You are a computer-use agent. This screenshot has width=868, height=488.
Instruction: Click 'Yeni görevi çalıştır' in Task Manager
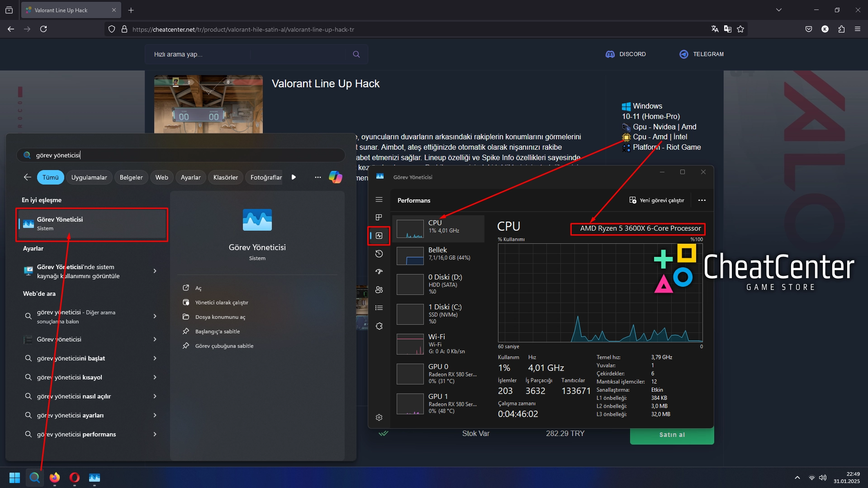click(657, 200)
